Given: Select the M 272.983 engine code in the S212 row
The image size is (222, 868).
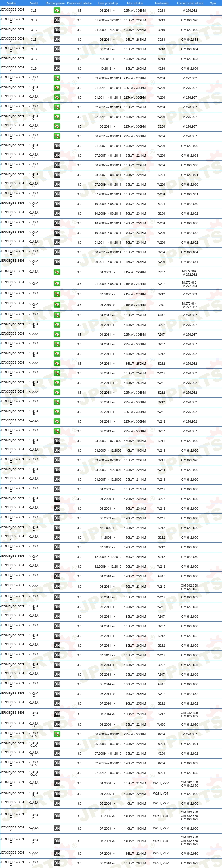Looking at the screenshot, I should 190,294.
